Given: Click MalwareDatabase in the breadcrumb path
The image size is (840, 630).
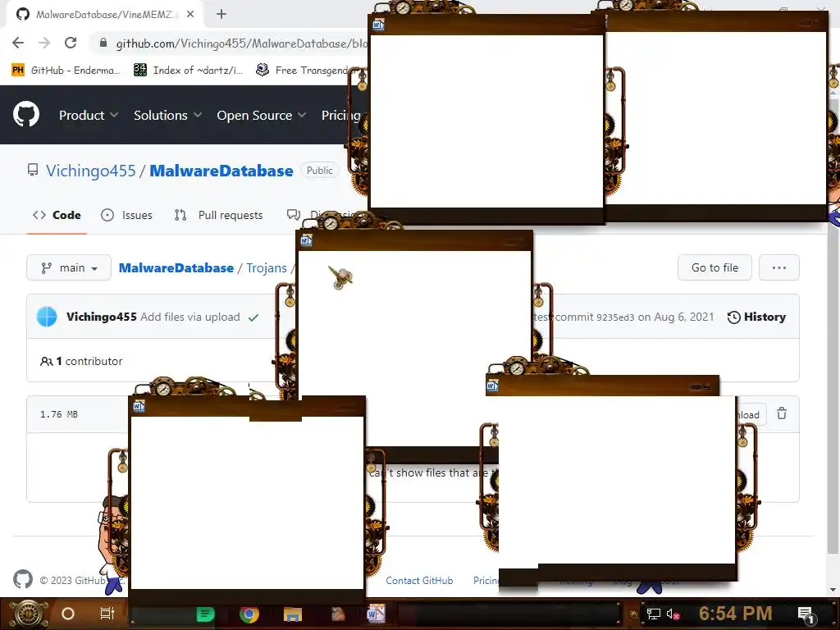Looking at the screenshot, I should [176, 268].
